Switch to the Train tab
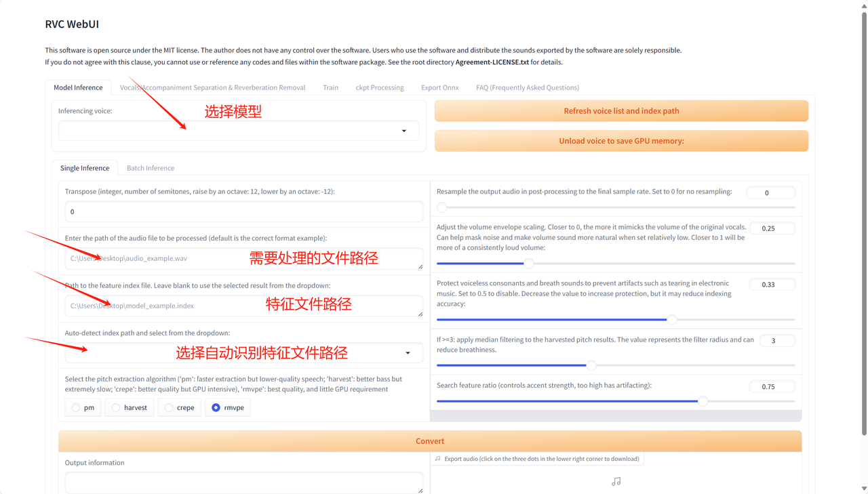Screen dimensions: 868x494 (x=330, y=87)
